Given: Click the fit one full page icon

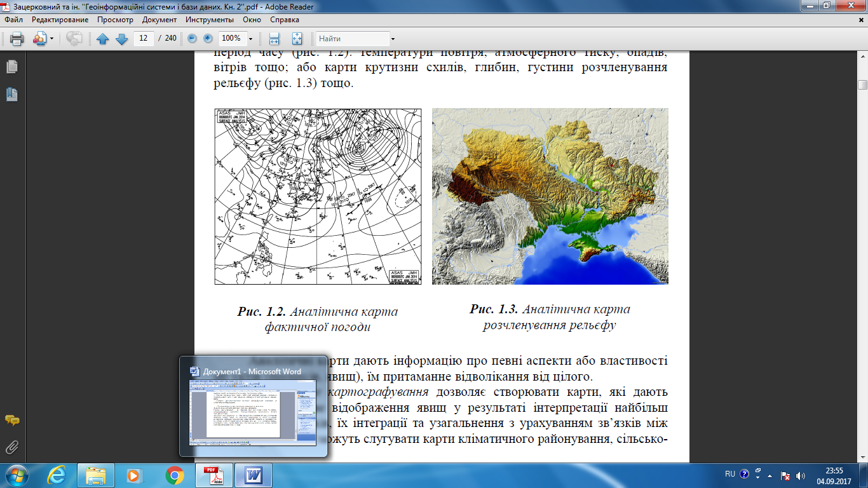Looking at the screenshot, I should coord(297,39).
